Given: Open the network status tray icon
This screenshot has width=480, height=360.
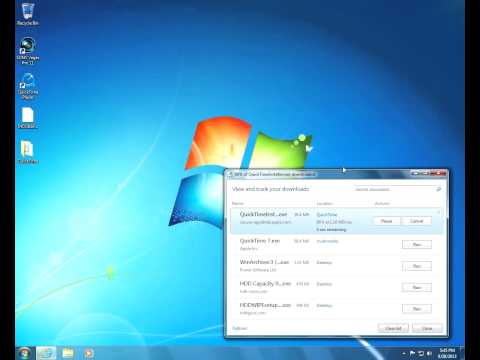Looking at the screenshot, I should tap(421, 353).
